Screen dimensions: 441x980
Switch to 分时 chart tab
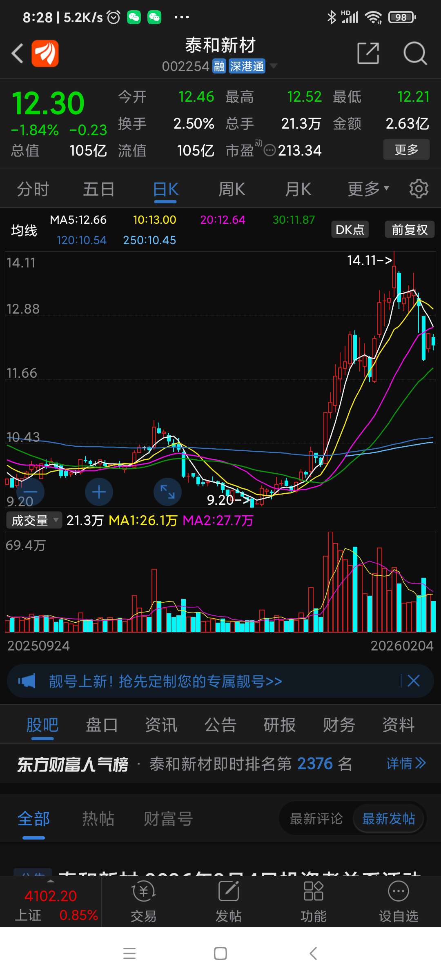[33, 189]
